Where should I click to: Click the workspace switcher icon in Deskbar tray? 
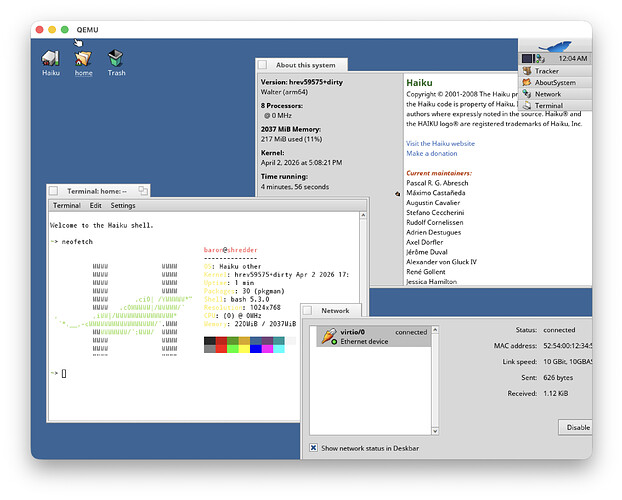pyautogui.click(x=527, y=59)
